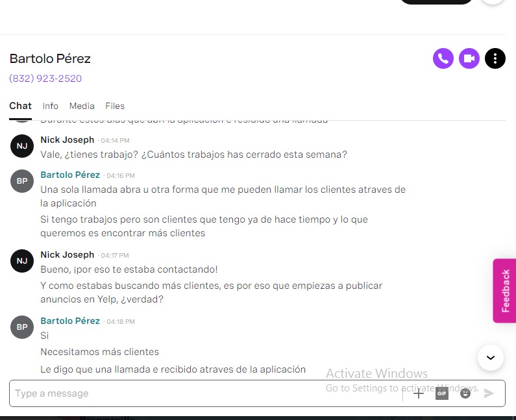516x420 pixels.
Task: Open the emoji picker
Action: [465, 393]
